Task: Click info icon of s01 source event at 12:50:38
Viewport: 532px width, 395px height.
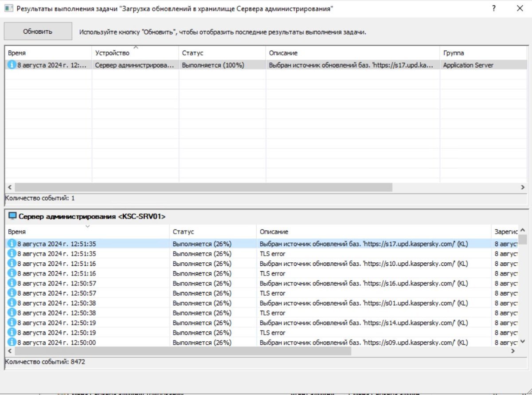Action: 12,303
